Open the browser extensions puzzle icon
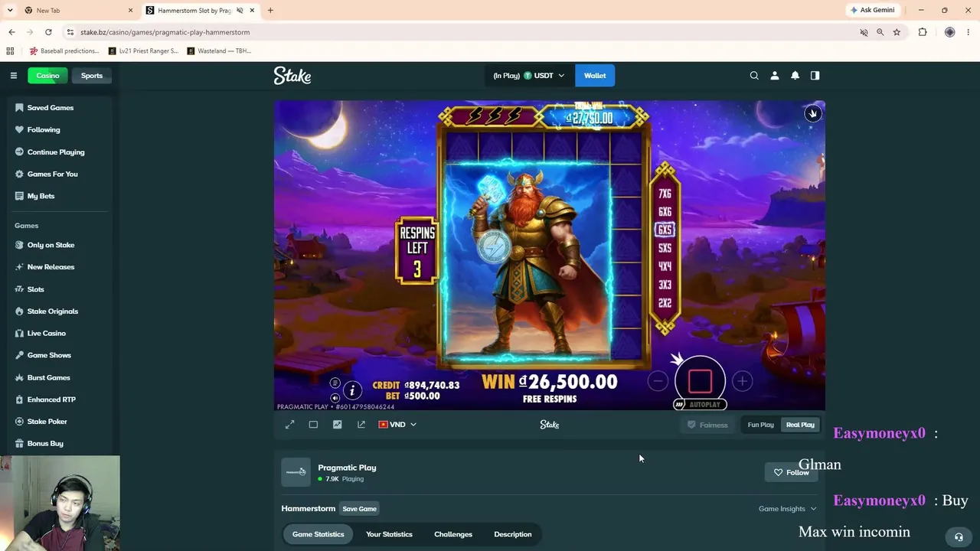 (x=923, y=32)
